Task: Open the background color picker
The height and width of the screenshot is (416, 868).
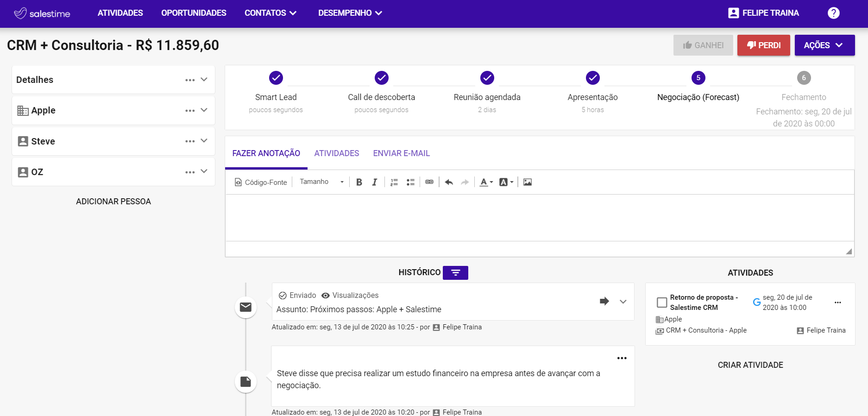Action: [506, 182]
